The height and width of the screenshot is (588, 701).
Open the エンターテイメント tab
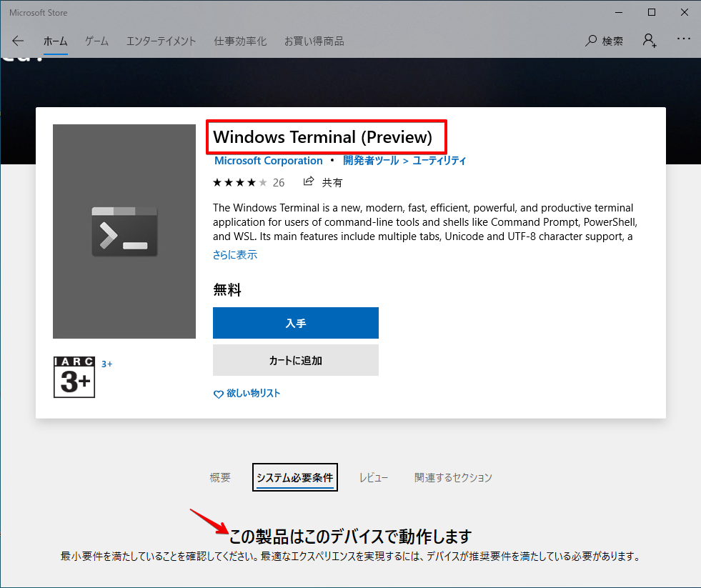point(161,41)
